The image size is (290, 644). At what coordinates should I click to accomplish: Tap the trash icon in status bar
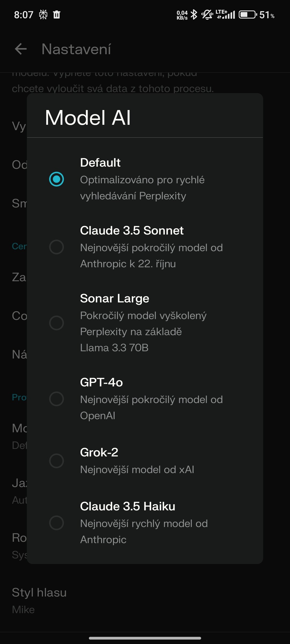coord(57,14)
